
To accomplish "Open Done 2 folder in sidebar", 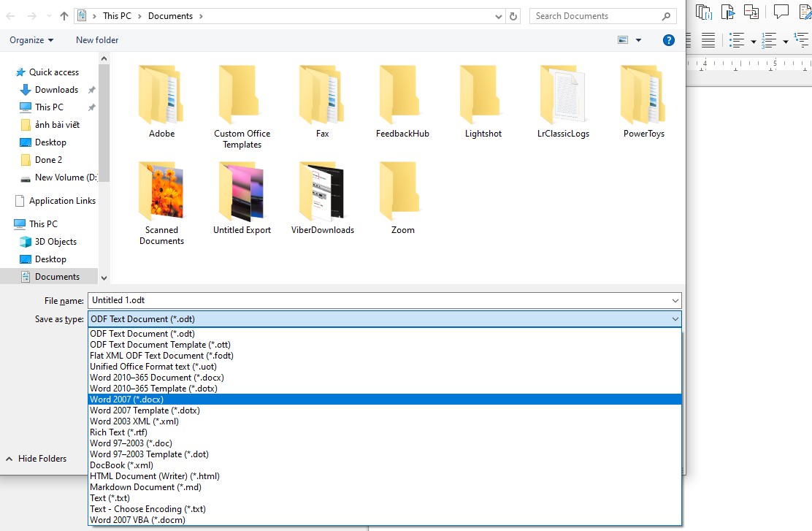I will pos(48,160).
